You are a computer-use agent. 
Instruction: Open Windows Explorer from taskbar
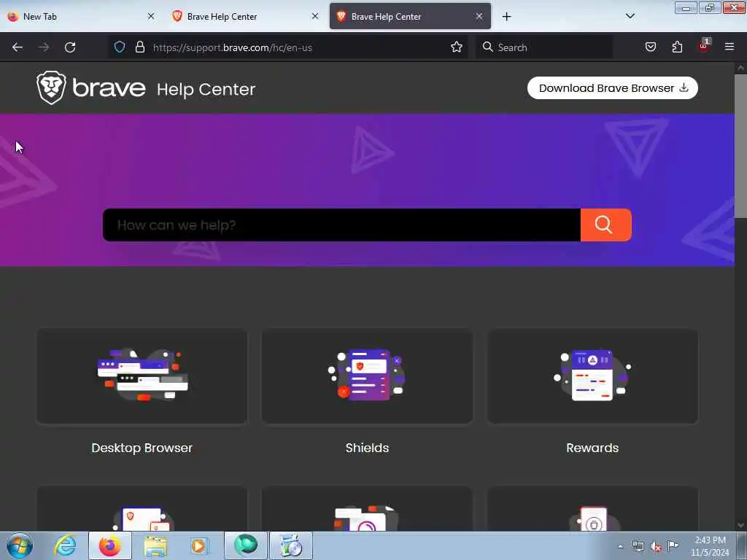tap(155, 546)
